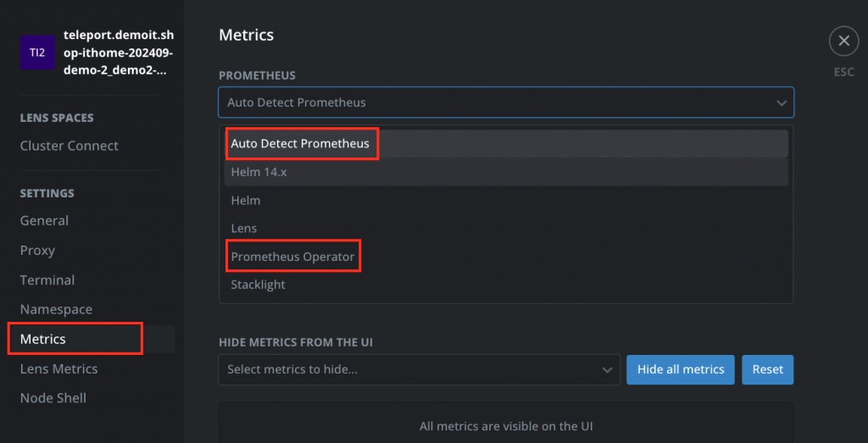868x443 pixels.
Task: Click the TI2 cluster avatar icon
Action: pyautogui.click(x=37, y=53)
